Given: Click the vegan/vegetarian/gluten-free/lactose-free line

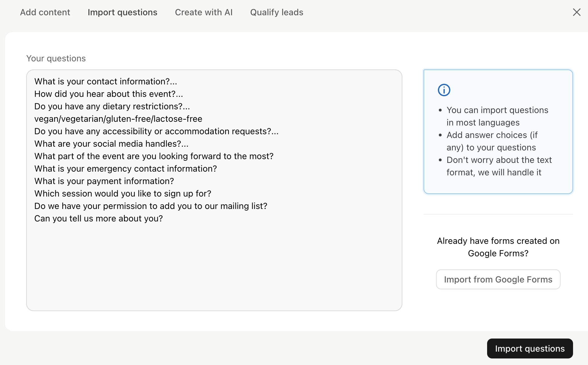Looking at the screenshot, I should click(x=118, y=119).
